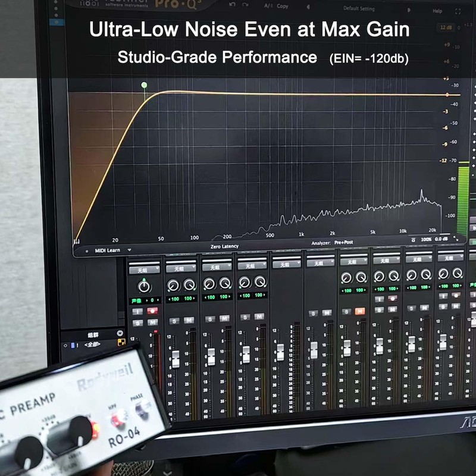Solo the first mixer channel
Image resolution: width=476 pixels, height=476 pixels.
pos(137,322)
